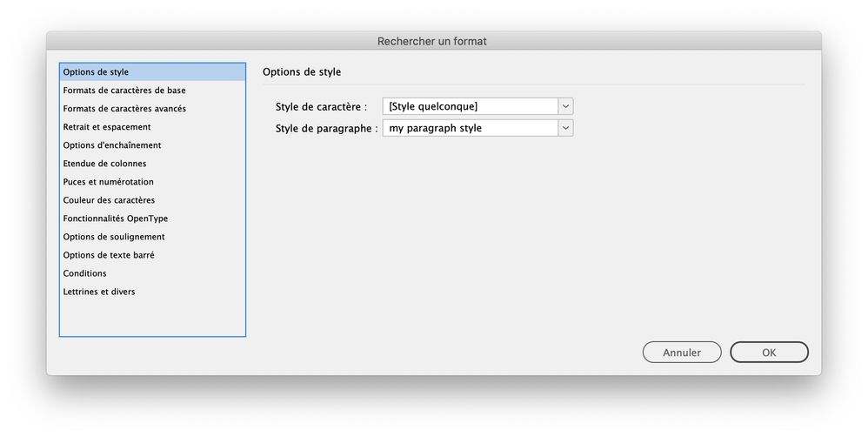Select Conditions in the category list
This screenshot has height=437, width=868.
click(84, 272)
